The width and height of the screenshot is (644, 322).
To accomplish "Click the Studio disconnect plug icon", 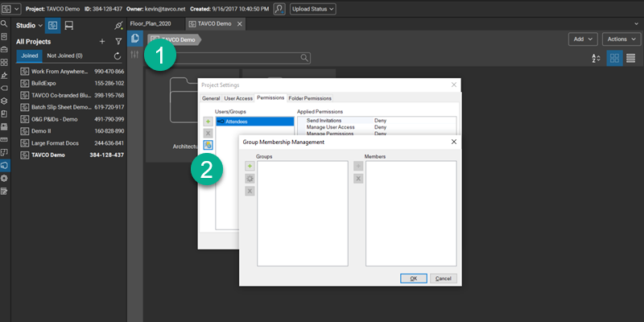I will tap(118, 26).
